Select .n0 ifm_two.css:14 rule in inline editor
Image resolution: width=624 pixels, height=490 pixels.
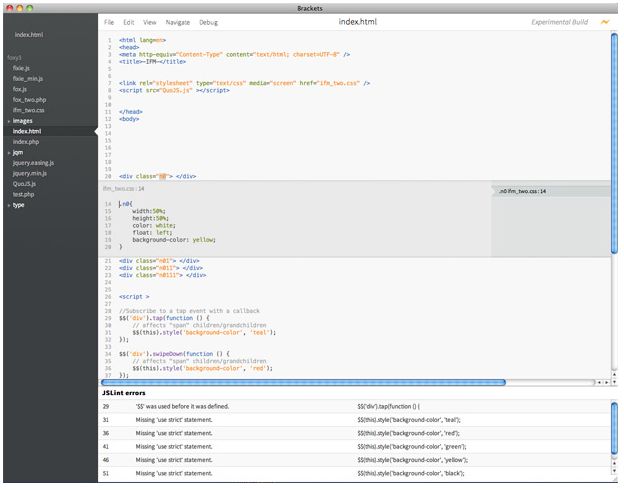tap(550, 191)
